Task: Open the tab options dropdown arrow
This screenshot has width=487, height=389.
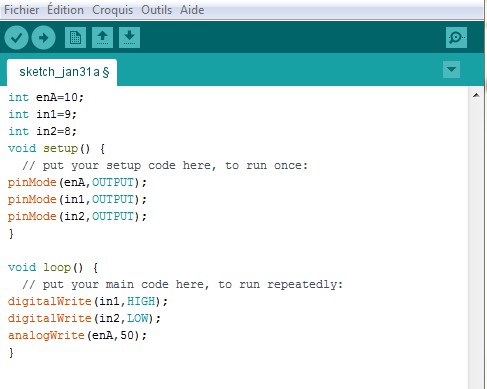Action: coord(451,69)
